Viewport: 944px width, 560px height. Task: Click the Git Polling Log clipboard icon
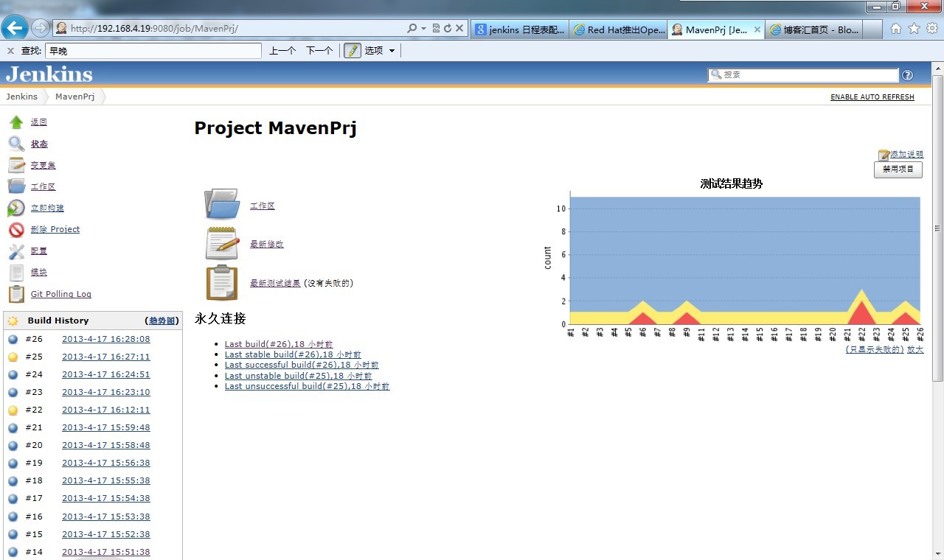[16, 294]
